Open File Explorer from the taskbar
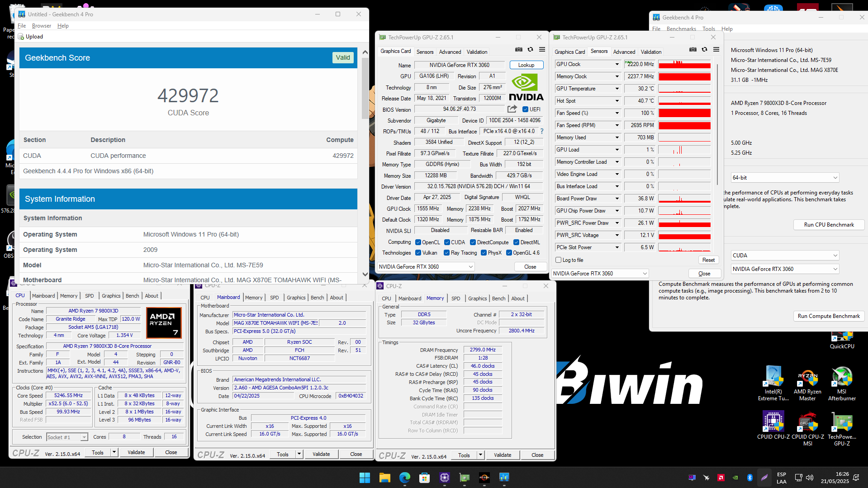 coord(384,478)
